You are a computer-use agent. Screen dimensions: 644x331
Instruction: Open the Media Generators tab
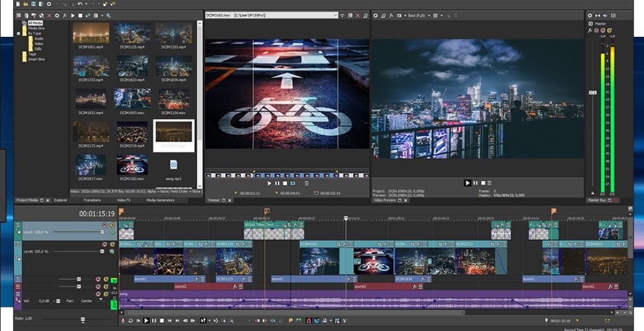pos(160,200)
